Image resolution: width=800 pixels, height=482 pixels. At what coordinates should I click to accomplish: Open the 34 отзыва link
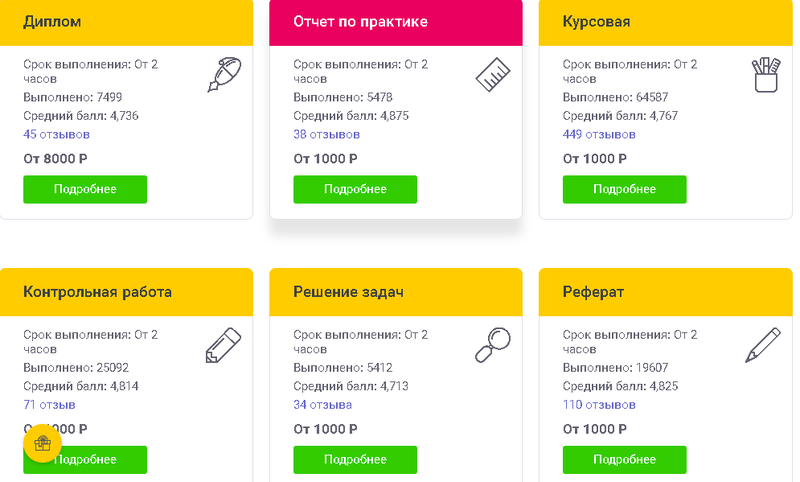coord(322,405)
